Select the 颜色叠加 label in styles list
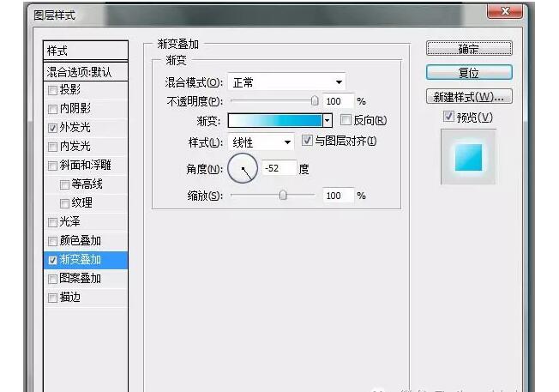This screenshot has height=392, width=559. coord(81,241)
